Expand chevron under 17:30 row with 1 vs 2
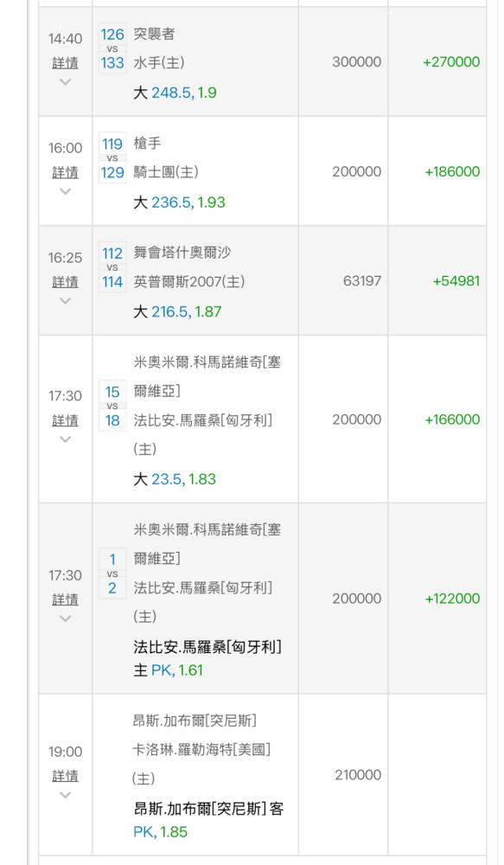The width and height of the screenshot is (504, 865). click(x=65, y=618)
